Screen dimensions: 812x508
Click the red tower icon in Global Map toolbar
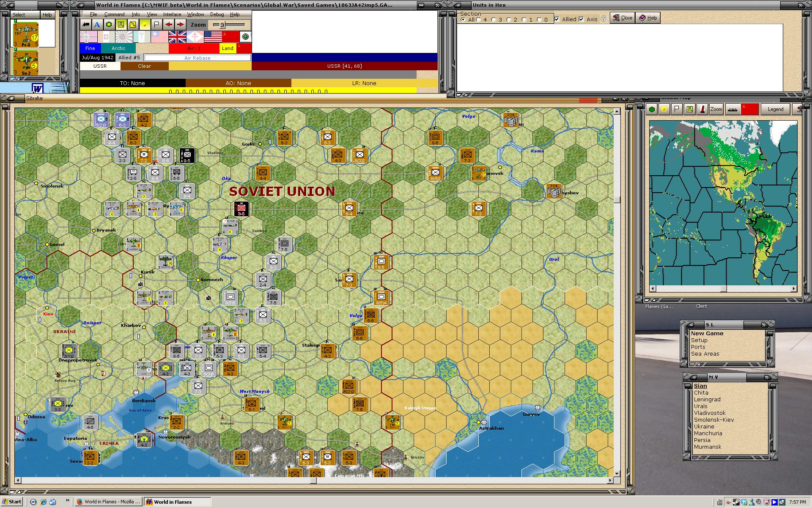pos(702,109)
